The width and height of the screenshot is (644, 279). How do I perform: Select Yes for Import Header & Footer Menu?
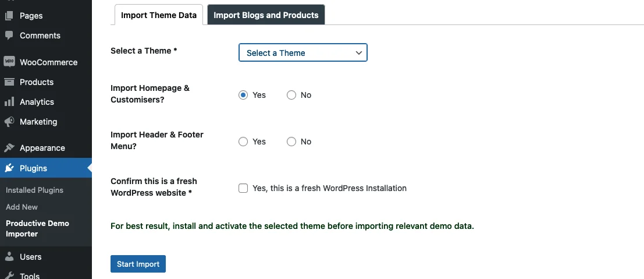point(243,142)
